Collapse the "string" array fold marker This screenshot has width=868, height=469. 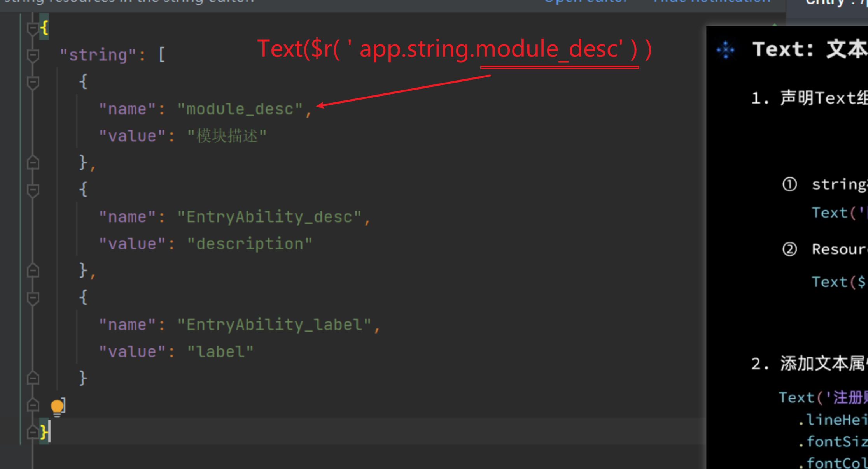point(33,55)
